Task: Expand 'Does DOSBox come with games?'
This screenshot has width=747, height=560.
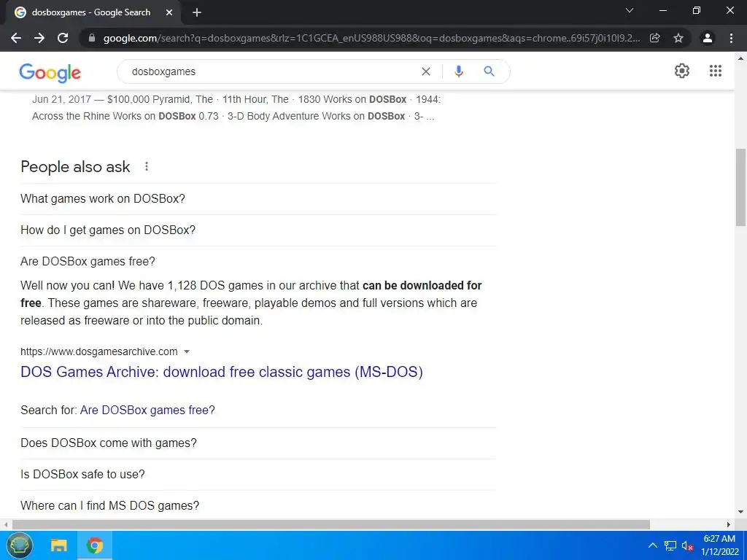Action: 258,443
